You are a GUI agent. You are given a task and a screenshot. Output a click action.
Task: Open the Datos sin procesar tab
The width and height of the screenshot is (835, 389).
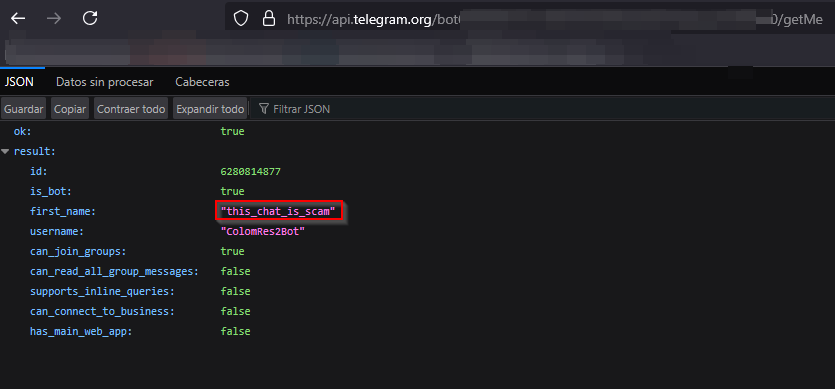105,82
